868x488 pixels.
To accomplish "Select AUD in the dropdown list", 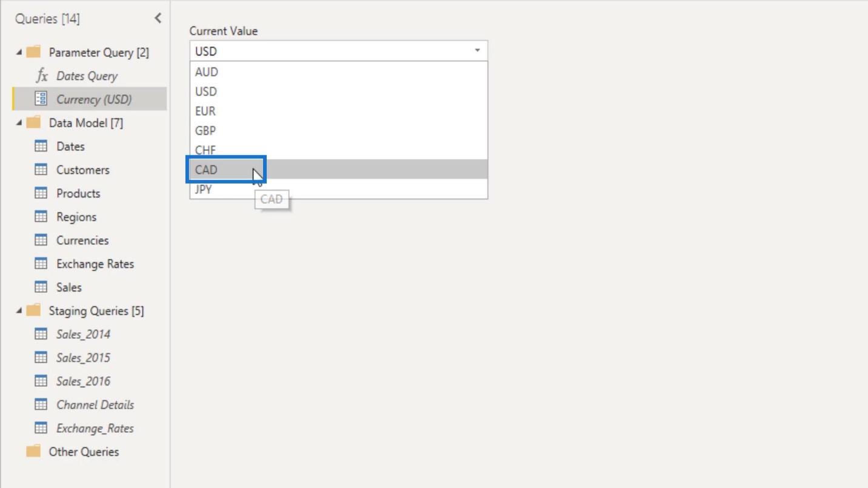I will coord(339,72).
